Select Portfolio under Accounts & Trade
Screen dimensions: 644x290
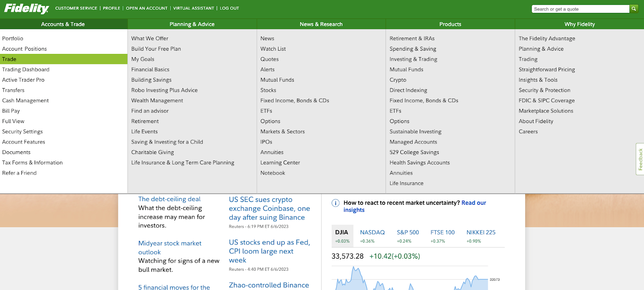click(12, 39)
